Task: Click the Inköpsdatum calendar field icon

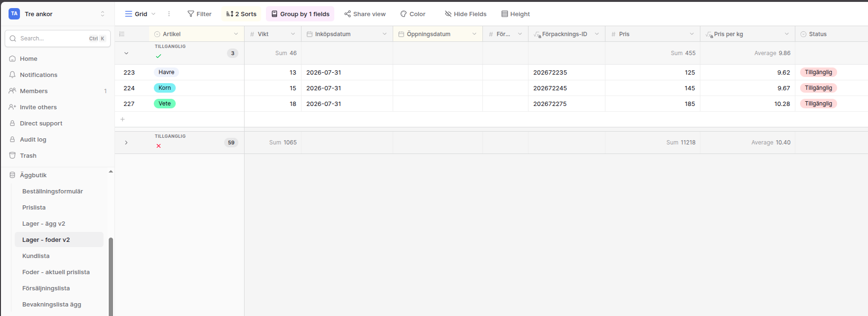Action: pyautogui.click(x=310, y=34)
